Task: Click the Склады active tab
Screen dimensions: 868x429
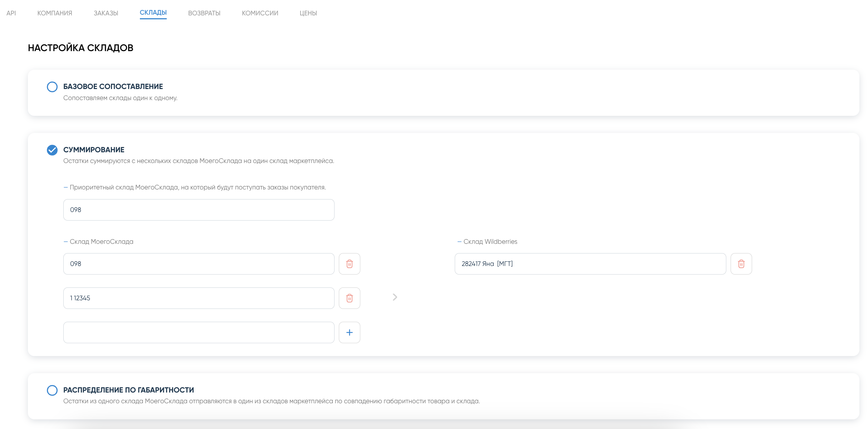Action: pos(153,13)
